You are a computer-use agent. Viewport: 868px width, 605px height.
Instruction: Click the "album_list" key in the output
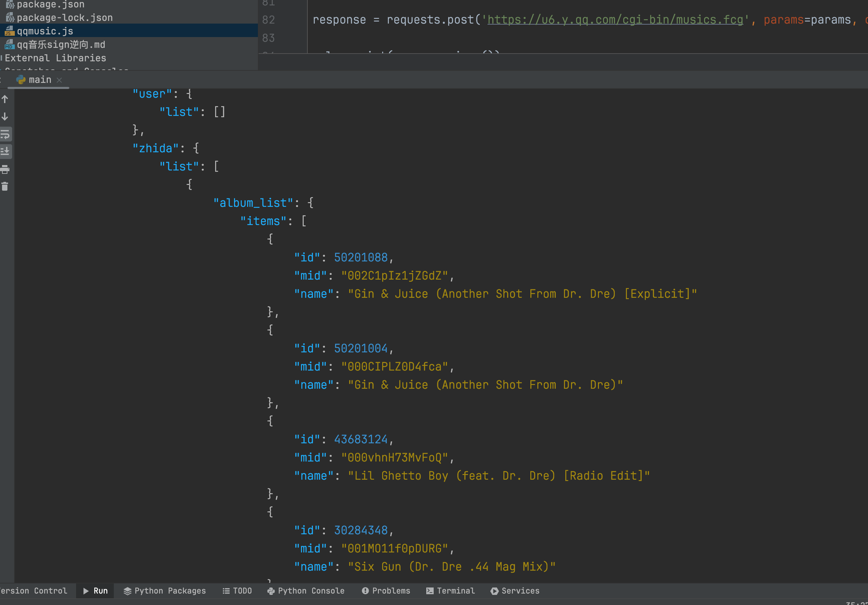coord(253,203)
